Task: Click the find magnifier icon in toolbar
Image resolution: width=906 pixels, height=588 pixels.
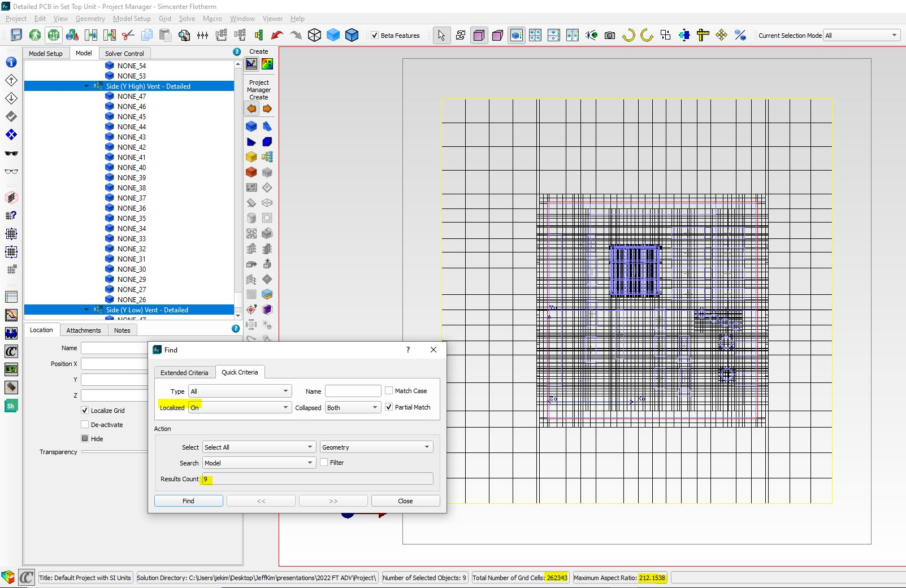Action: click(184, 35)
